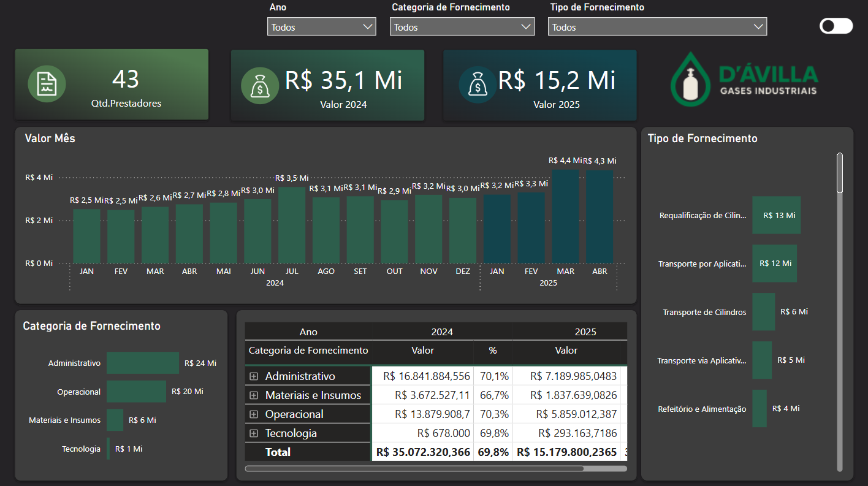Screen dimensions: 868x486
Task: Toggle the switch in the top right corner
Action: [x=836, y=26]
